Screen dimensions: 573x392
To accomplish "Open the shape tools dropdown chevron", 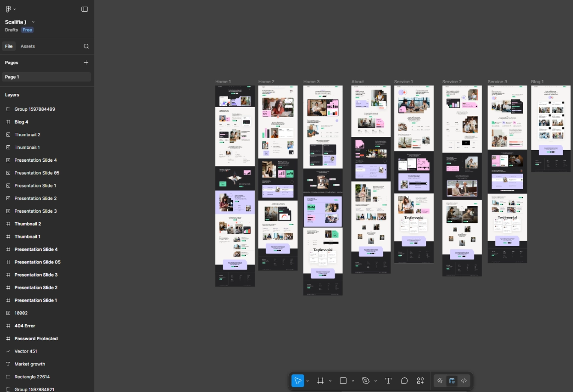I will click(x=353, y=381).
